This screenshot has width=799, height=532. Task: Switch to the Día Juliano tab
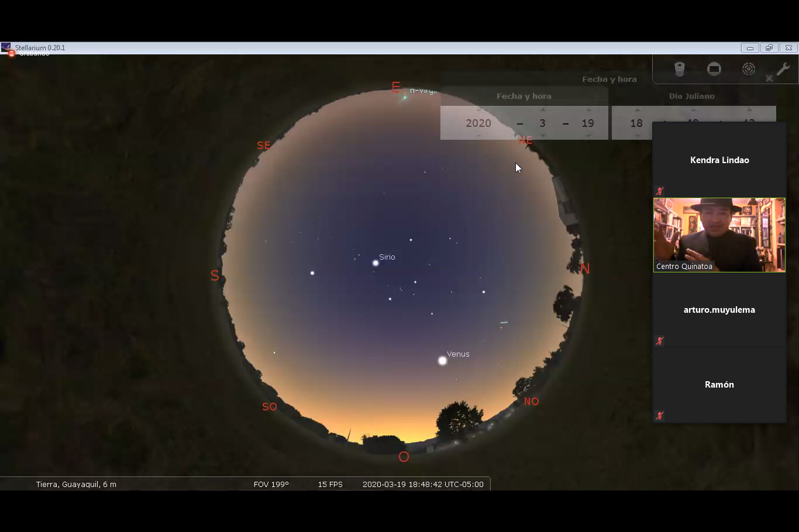[691, 96]
